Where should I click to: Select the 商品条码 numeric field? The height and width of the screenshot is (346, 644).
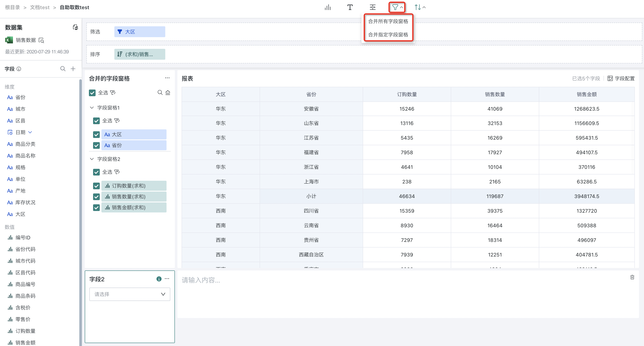pyautogui.click(x=25, y=296)
